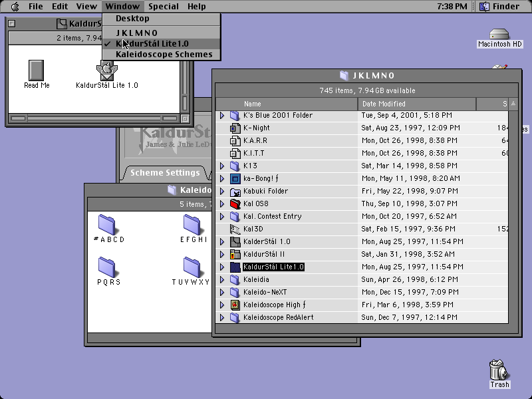Expand the Kaleidoscope High ƒ triangle

pos(222,305)
